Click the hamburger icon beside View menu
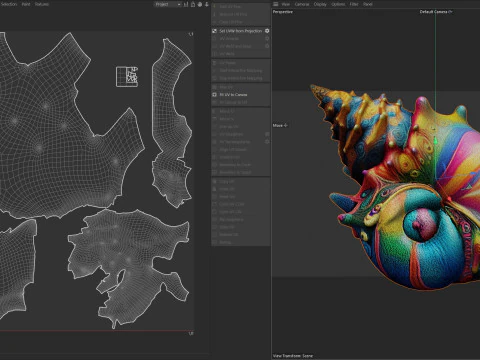The width and height of the screenshot is (480, 360). 276,4
